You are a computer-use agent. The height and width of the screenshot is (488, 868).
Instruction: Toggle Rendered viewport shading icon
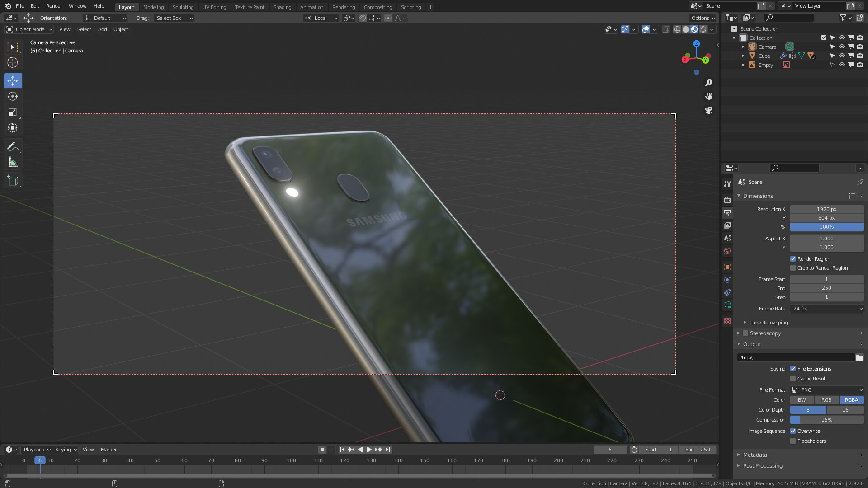tap(704, 29)
